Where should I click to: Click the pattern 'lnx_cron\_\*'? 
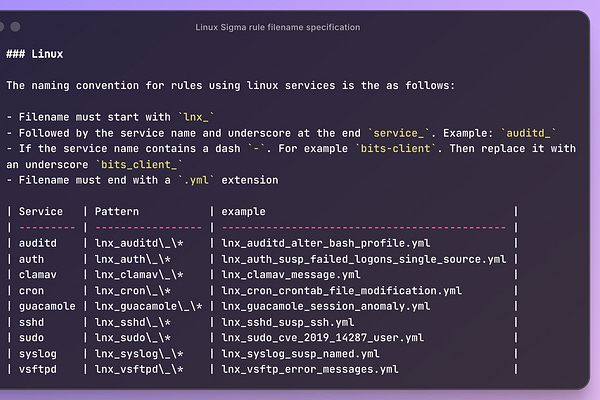133,291
